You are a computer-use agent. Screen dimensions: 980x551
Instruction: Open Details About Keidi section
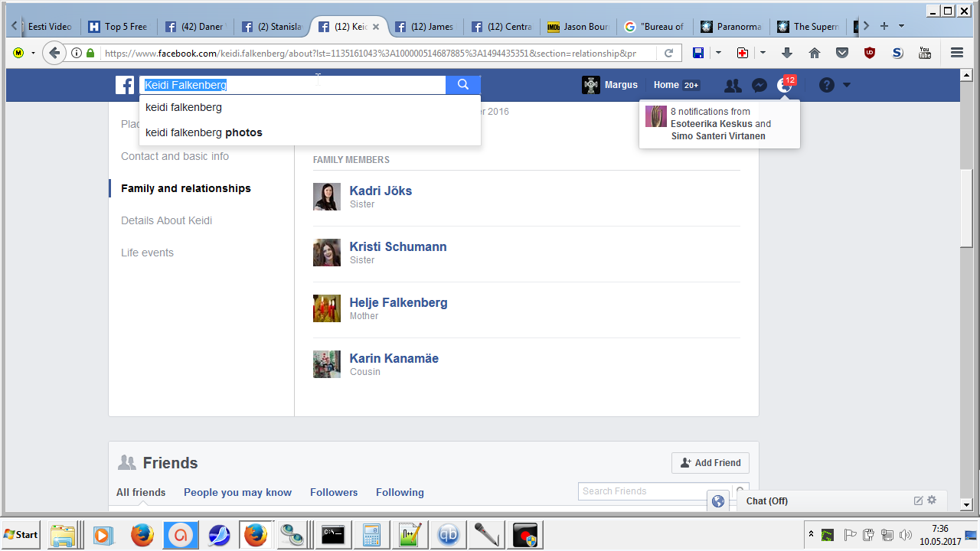[x=166, y=220]
